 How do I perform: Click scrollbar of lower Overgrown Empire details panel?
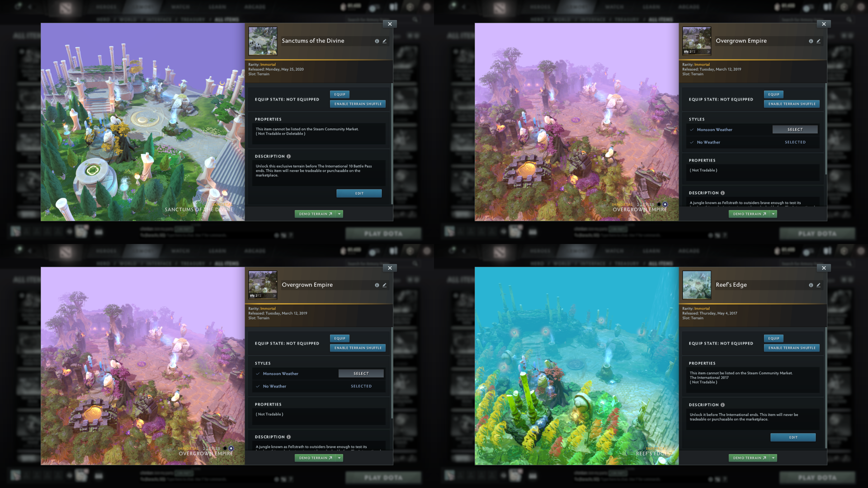[392, 373]
